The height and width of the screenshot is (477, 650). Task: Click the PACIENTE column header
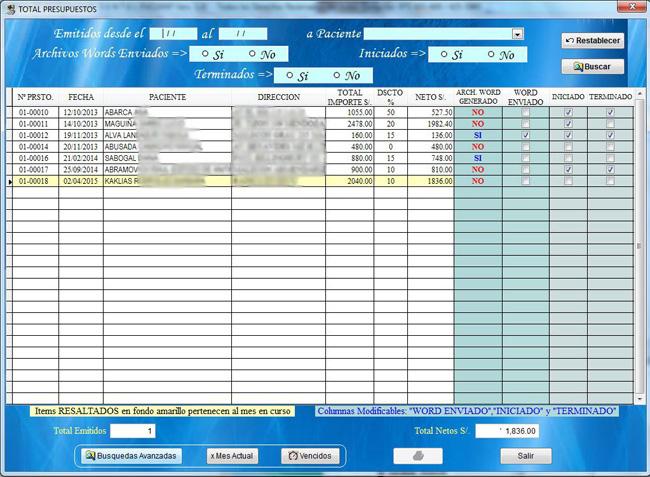coord(167,97)
